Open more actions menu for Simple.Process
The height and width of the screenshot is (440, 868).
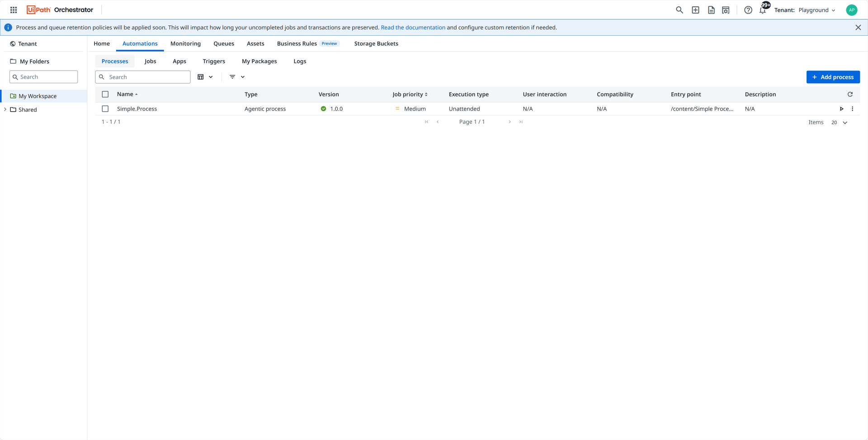coord(853,109)
